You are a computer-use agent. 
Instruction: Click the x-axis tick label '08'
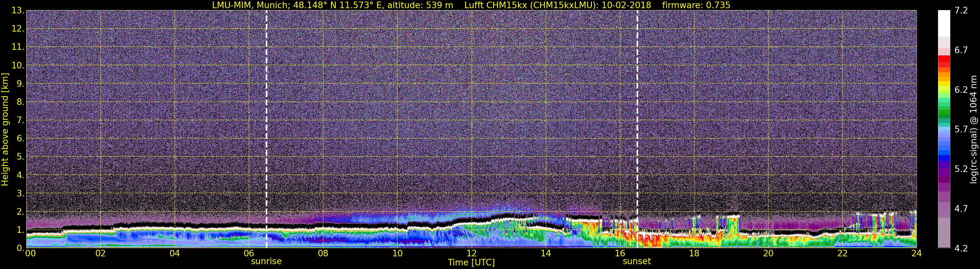point(323,253)
